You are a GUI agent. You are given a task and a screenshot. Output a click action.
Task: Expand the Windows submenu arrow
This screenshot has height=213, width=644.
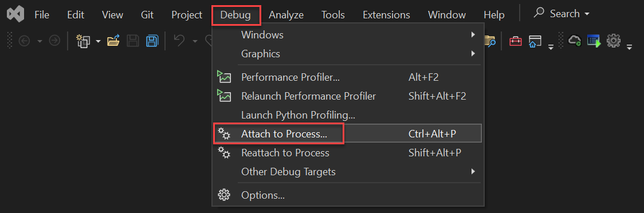473,35
